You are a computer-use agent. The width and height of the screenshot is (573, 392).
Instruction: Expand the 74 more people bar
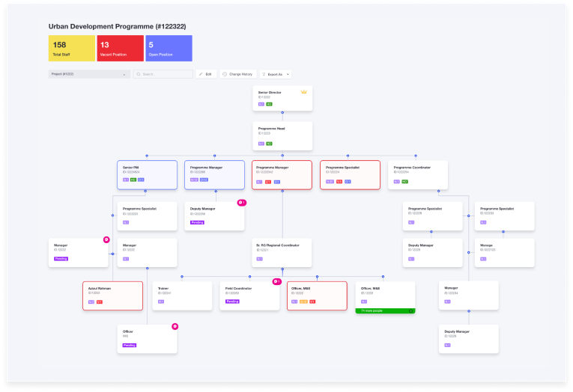385,311
